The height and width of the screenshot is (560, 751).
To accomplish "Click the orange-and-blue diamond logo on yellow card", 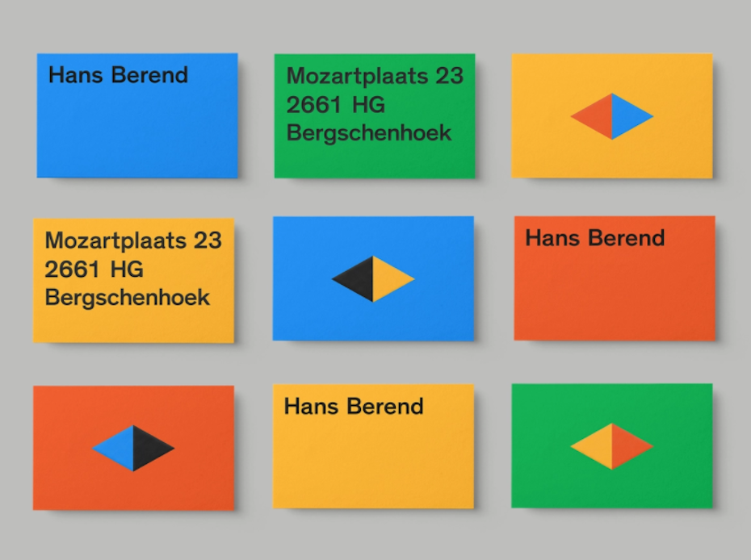I will click(611, 116).
